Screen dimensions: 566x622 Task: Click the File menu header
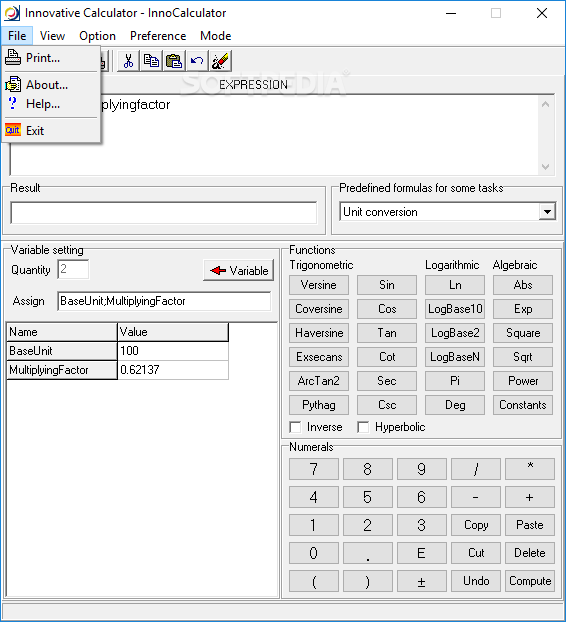pos(17,36)
